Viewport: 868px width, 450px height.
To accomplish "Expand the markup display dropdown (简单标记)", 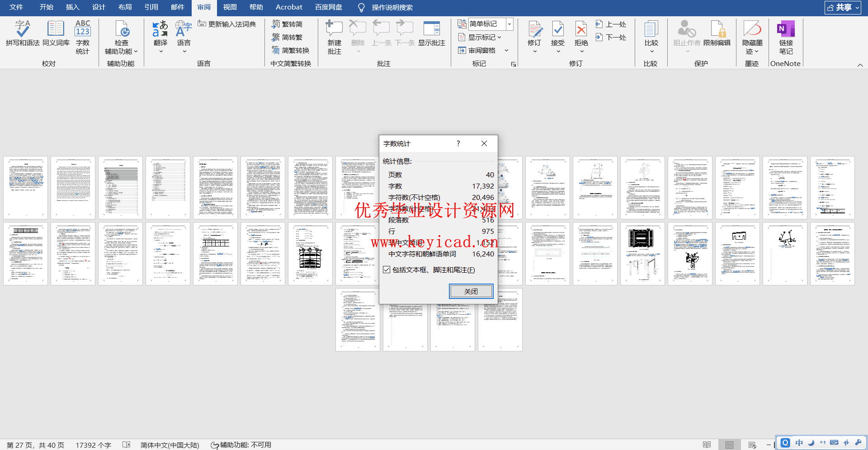I will (509, 24).
